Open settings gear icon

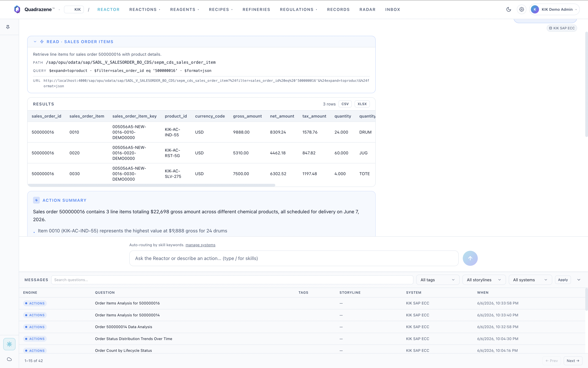coord(521,10)
